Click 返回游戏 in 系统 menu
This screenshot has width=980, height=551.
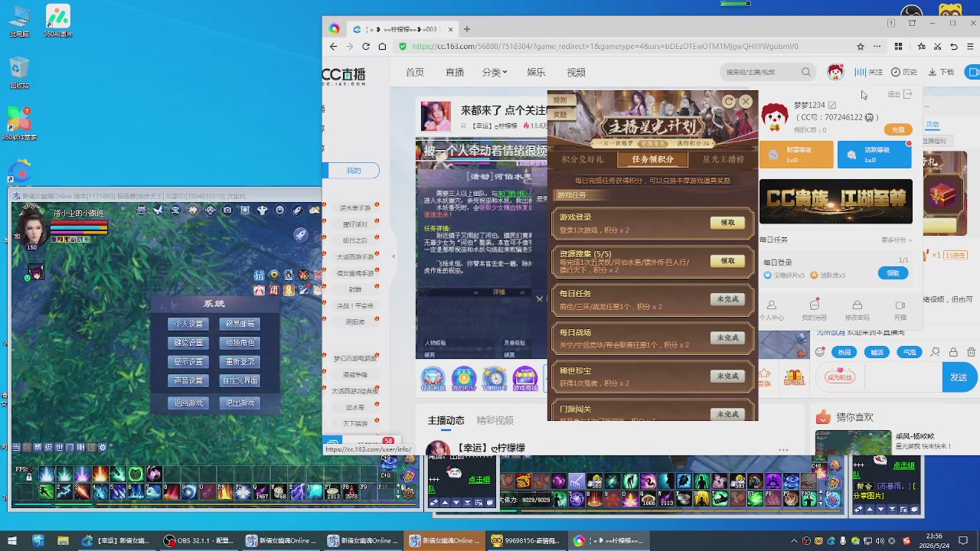(188, 403)
